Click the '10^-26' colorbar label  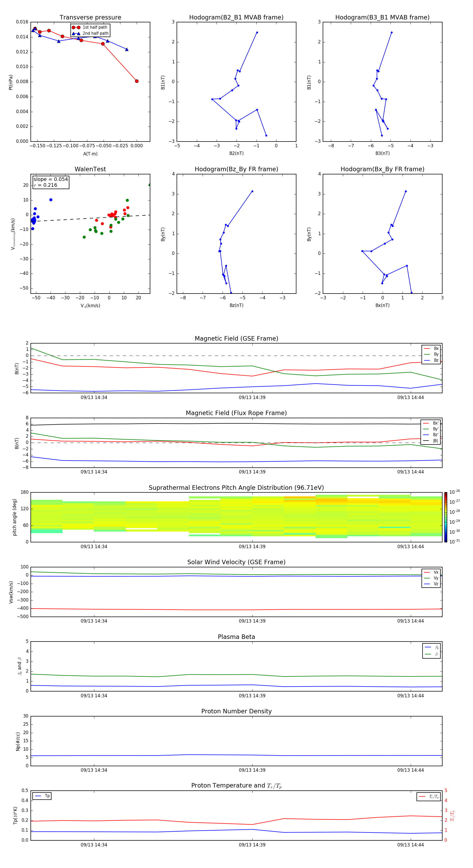[x=455, y=492]
